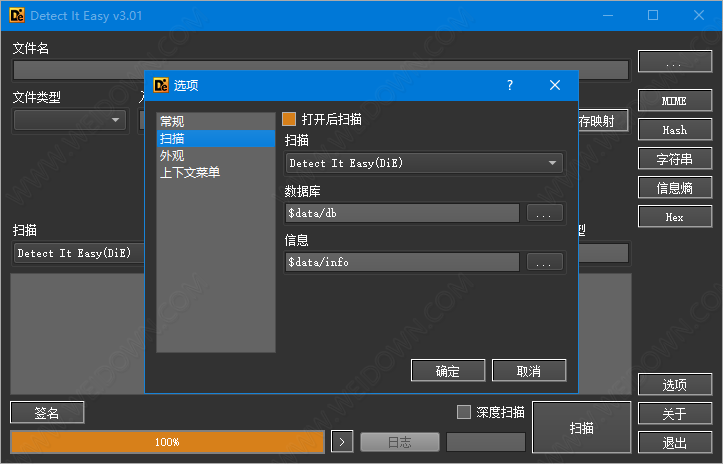
Task: Open main window Detect It Easy(DiE) scan dropdown
Action: click(x=79, y=253)
